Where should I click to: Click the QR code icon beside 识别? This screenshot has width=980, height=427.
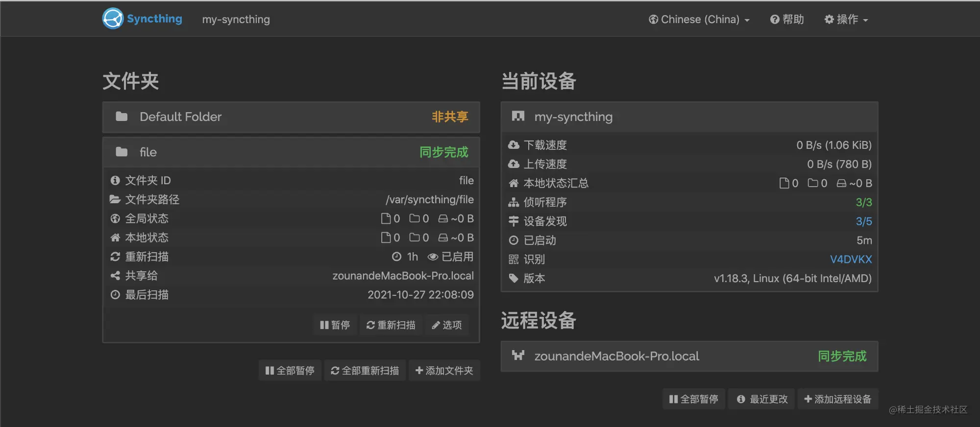point(514,260)
